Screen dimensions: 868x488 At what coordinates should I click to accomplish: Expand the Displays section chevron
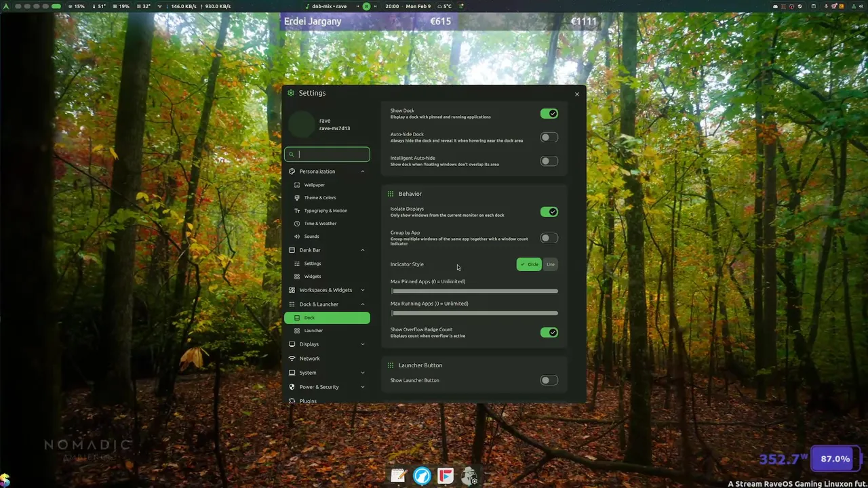click(363, 344)
